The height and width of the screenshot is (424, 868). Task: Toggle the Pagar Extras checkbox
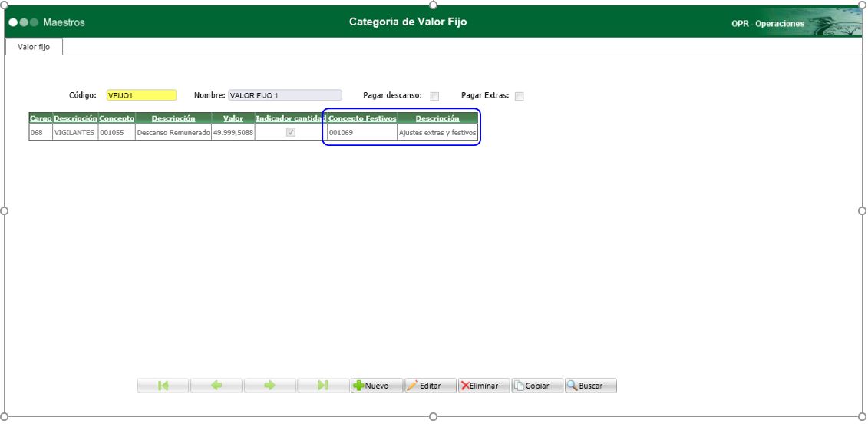pyautogui.click(x=520, y=97)
